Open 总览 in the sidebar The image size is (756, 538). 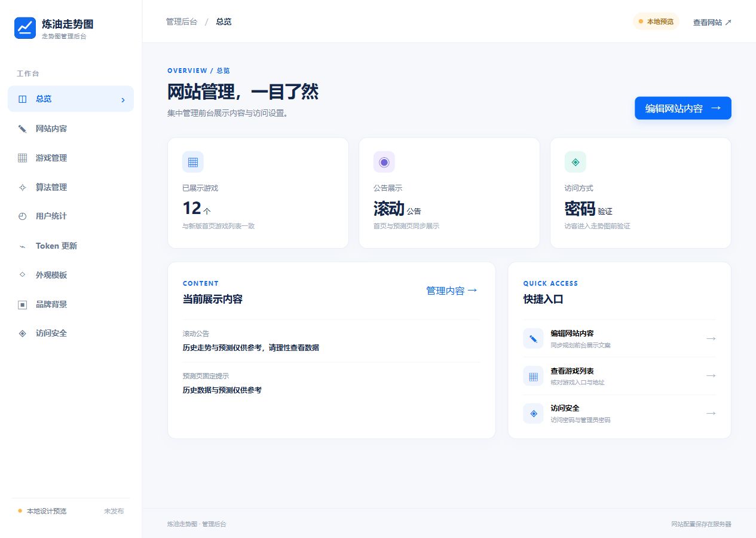click(71, 99)
